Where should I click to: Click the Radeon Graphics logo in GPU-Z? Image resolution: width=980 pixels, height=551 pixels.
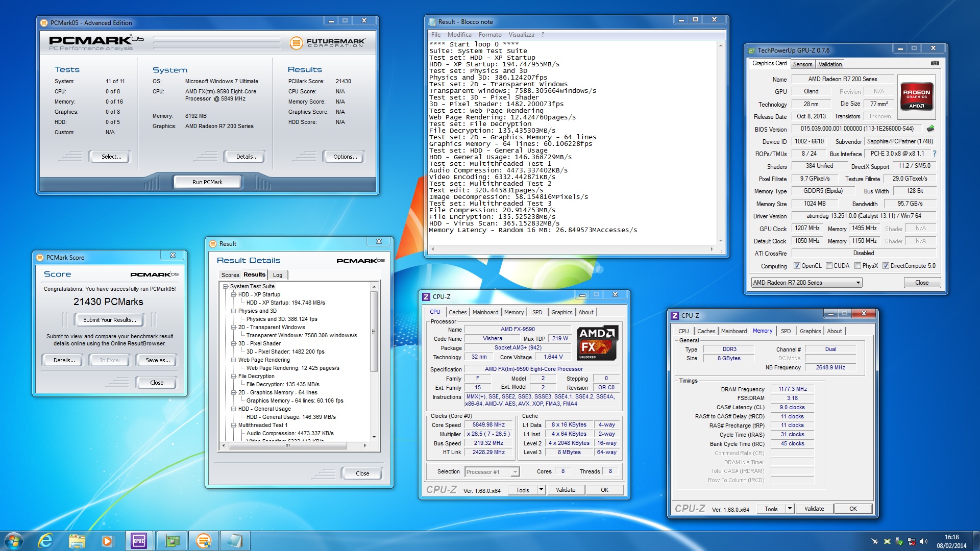click(x=917, y=96)
